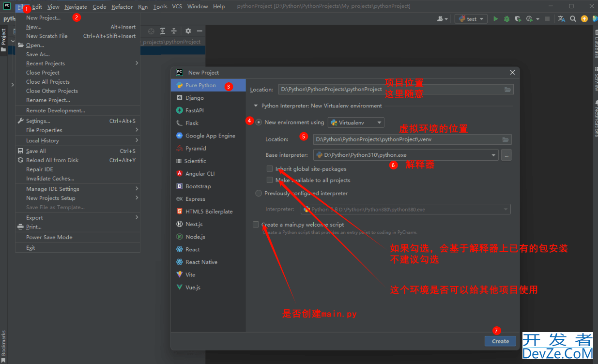
Task: Click the Create button
Action: (500, 341)
